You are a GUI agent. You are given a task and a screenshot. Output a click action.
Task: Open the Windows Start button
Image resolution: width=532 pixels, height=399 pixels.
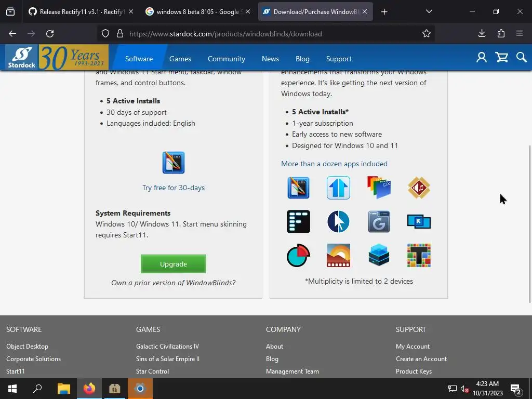pyautogui.click(x=12, y=389)
